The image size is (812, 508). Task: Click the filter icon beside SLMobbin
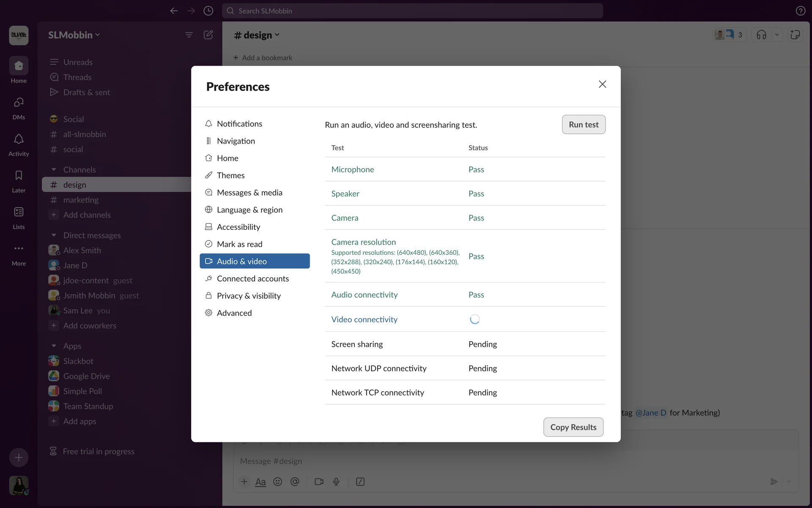click(189, 35)
